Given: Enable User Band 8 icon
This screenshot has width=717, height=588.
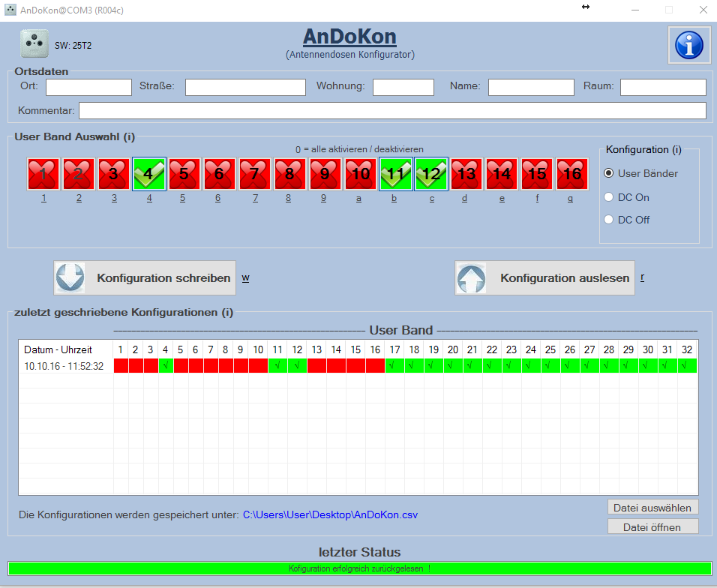Looking at the screenshot, I should tap(289, 174).
